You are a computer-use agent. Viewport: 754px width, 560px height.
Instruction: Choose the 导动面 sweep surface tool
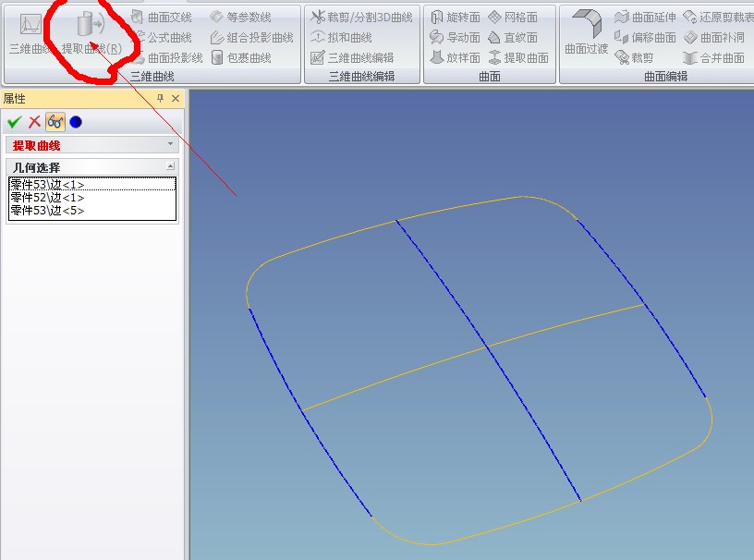pos(455,38)
